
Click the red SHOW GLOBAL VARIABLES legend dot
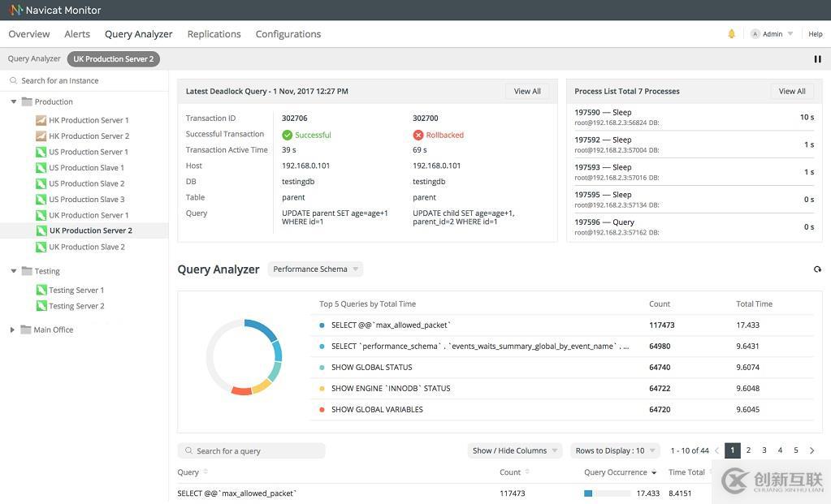click(x=322, y=410)
